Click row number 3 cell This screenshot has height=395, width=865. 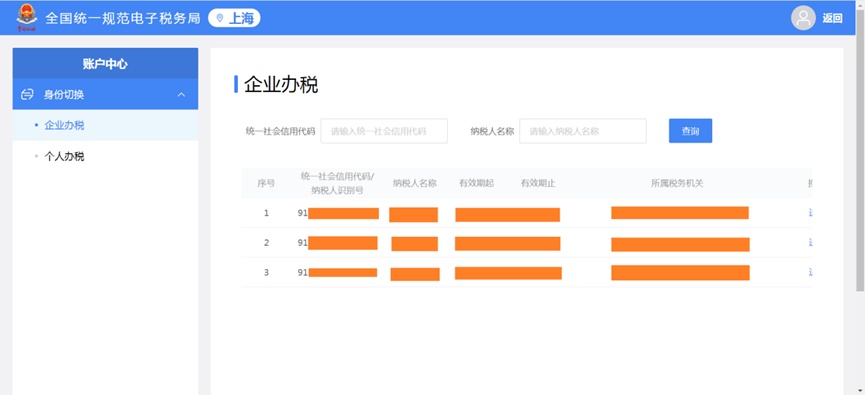pos(266,272)
